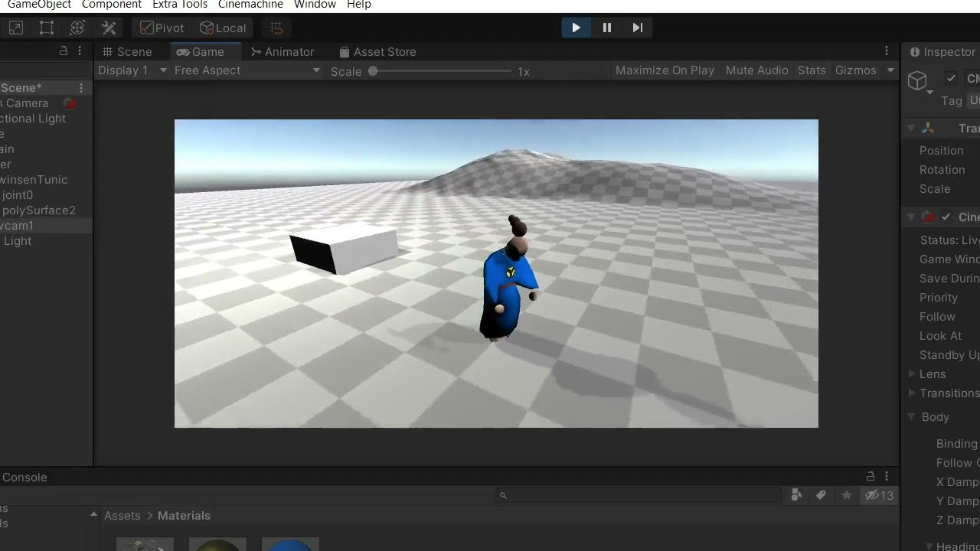Image resolution: width=980 pixels, height=551 pixels.
Task: Open Project panel options menu
Action: 887,477
